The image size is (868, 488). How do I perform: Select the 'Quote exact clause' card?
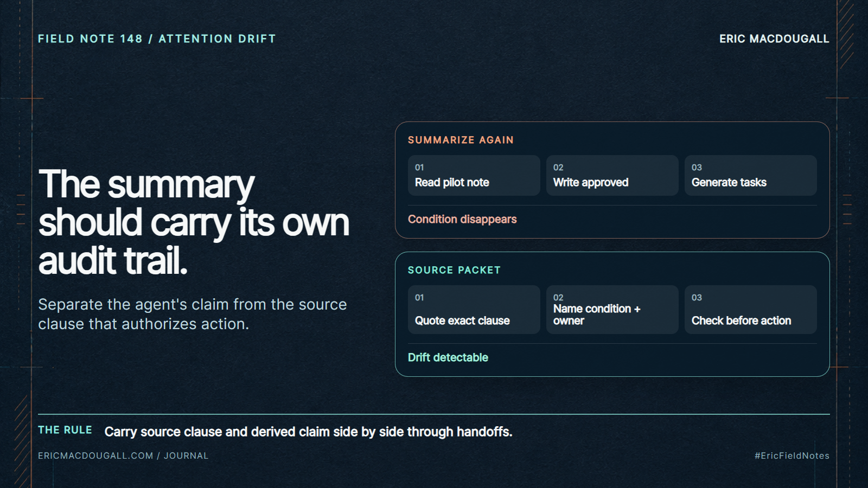[474, 310]
